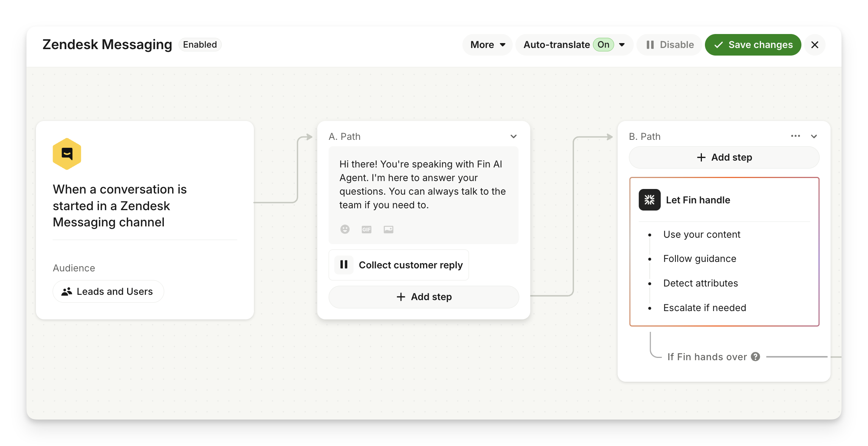Image resolution: width=868 pixels, height=446 pixels.
Task: Toggle the Auto-translate On switch
Action: pyautogui.click(x=603, y=45)
